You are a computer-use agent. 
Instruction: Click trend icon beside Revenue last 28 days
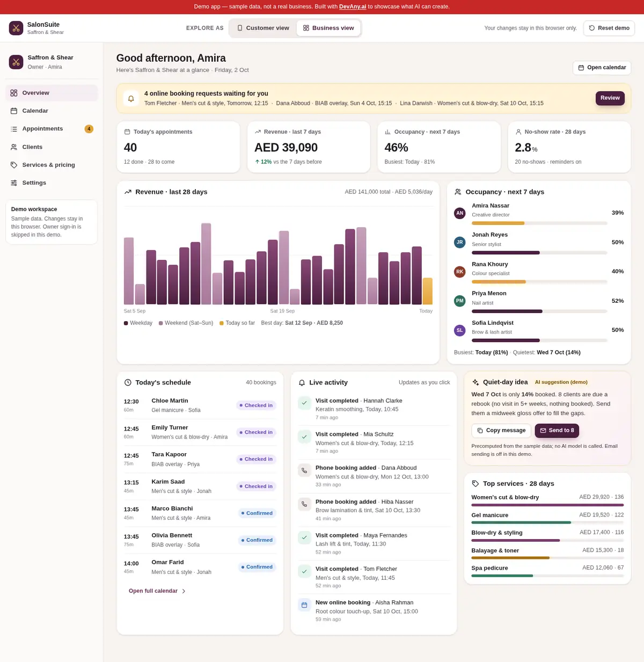point(128,192)
